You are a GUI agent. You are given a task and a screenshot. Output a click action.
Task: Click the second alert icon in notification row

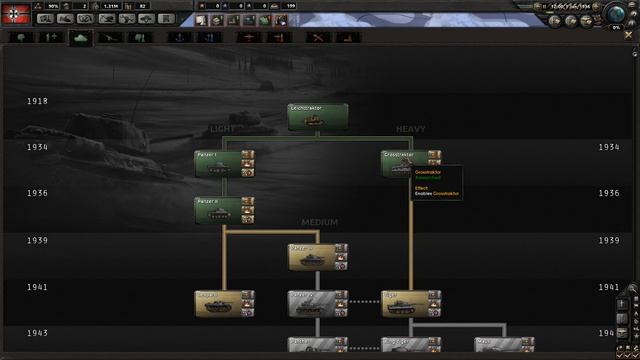[x=217, y=20]
